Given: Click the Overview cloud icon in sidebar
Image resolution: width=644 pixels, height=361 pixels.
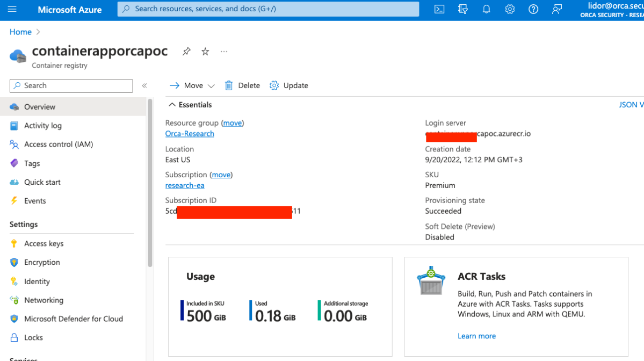Looking at the screenshot, I should [x=15, y=107].
